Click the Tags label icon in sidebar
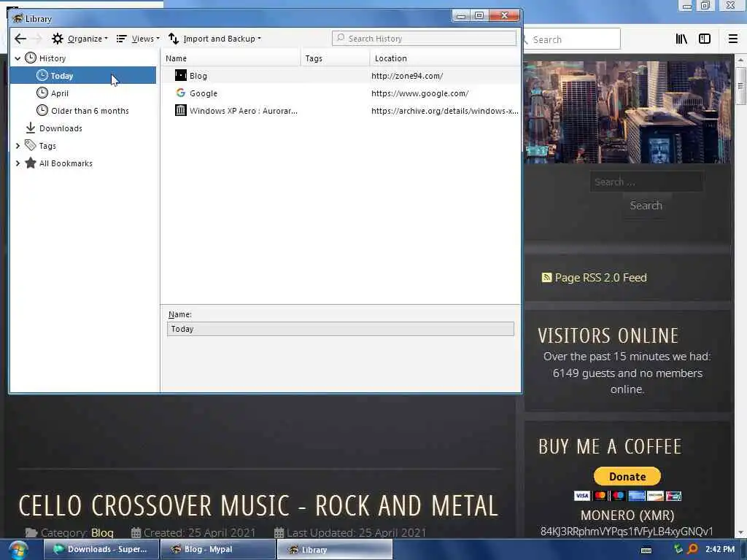Image resolution: width=747 pixels, height=560 pixels. [31, 145]
